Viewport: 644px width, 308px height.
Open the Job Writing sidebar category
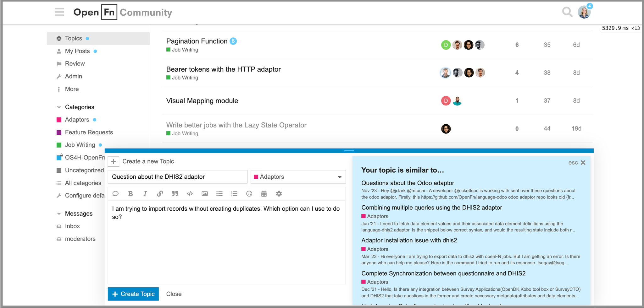coord(80,145)
